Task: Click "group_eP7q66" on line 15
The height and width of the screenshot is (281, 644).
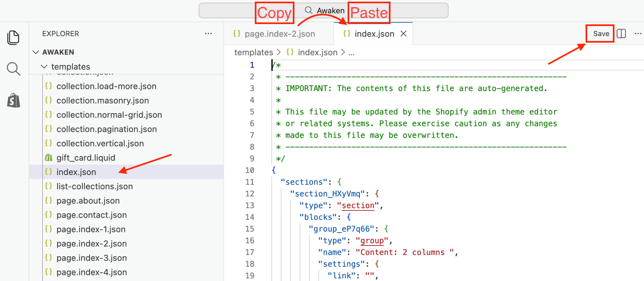Action: 341,229
